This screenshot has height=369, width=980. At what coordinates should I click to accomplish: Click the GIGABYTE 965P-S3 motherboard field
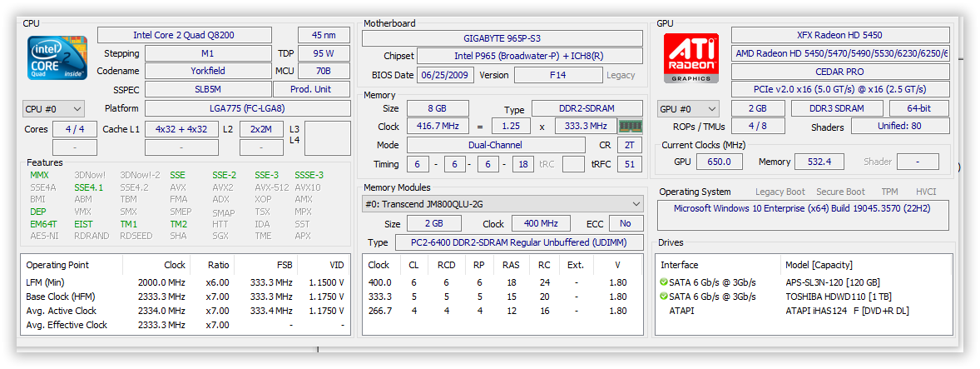point(502,38)
